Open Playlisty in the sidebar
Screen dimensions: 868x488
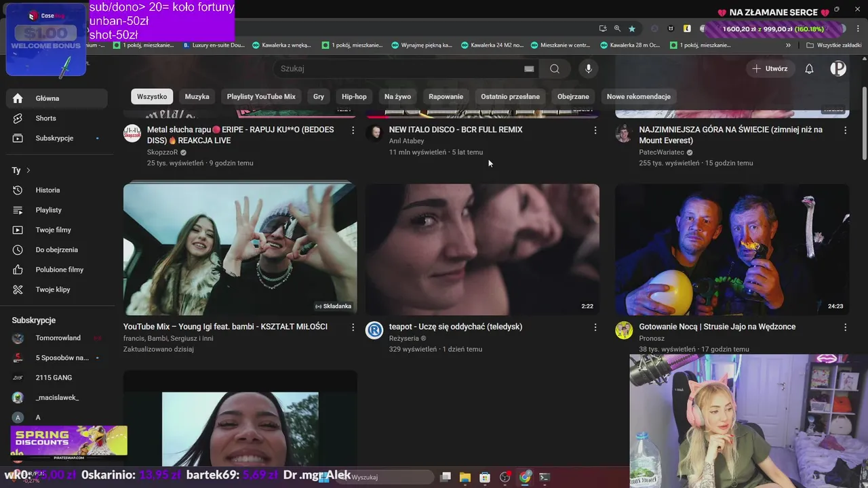pyautogui.click(x=57, y=210)
